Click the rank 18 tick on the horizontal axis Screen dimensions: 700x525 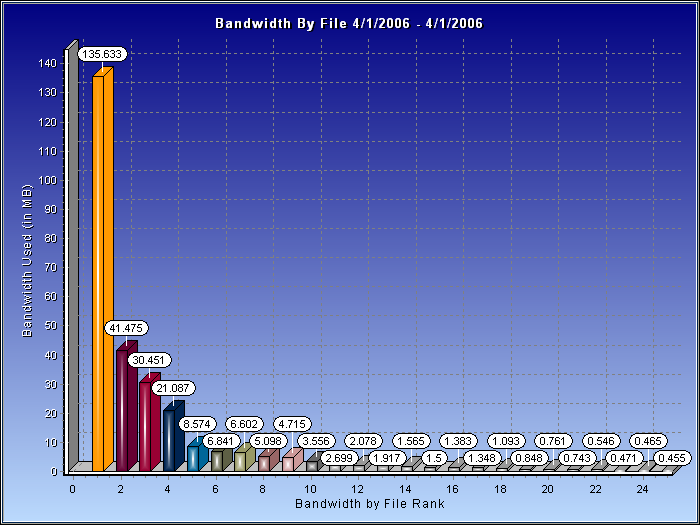(x=500, y=489)
